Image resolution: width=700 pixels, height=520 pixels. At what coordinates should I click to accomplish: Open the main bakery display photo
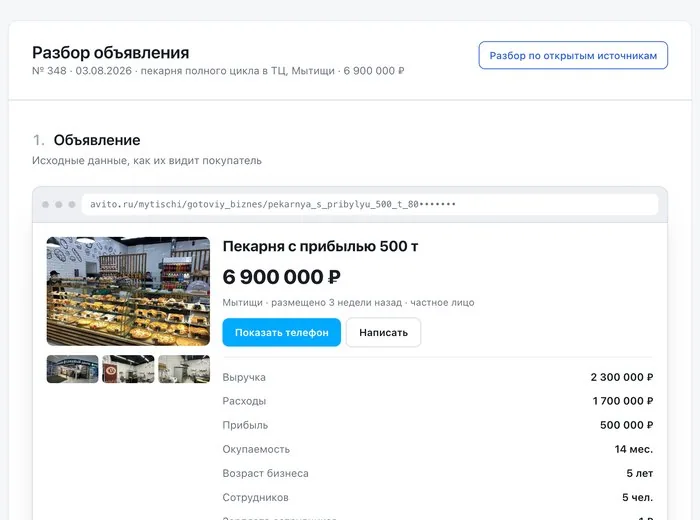click(128, 291)
